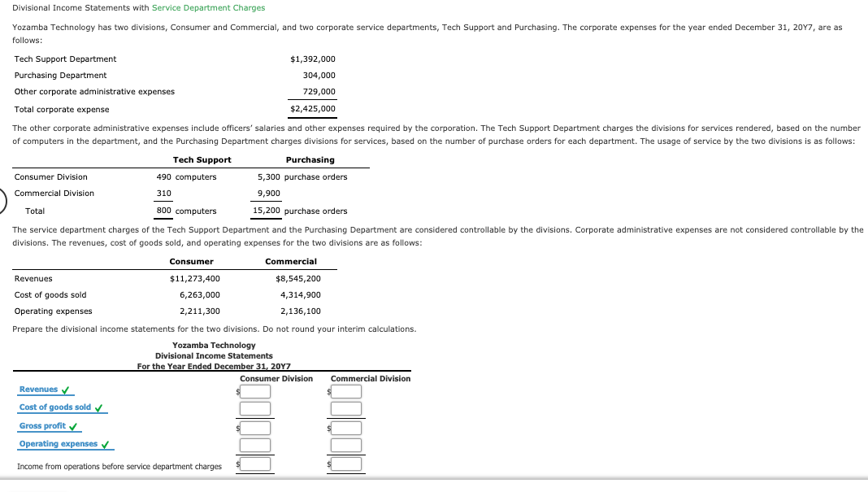Click the Commercial Division gross profit input box
This screenshot has width=868, height=492.
pos(347,427)
